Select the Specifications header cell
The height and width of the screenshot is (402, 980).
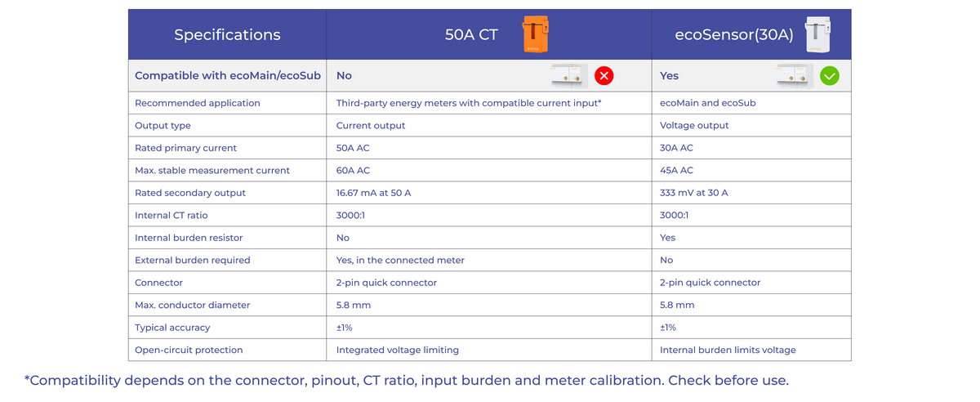227,34
